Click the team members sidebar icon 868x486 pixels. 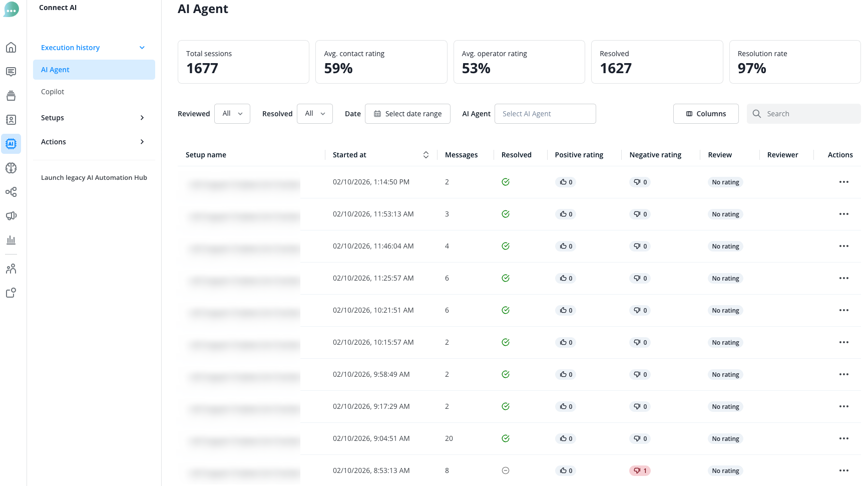[x=11, y=269]
